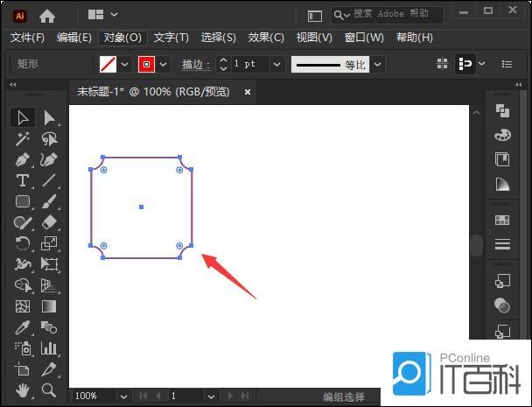The height and width of the screenshot is (407, 532).
Task: Select the Free Transform tool
Action: click(x=49, y=264)
